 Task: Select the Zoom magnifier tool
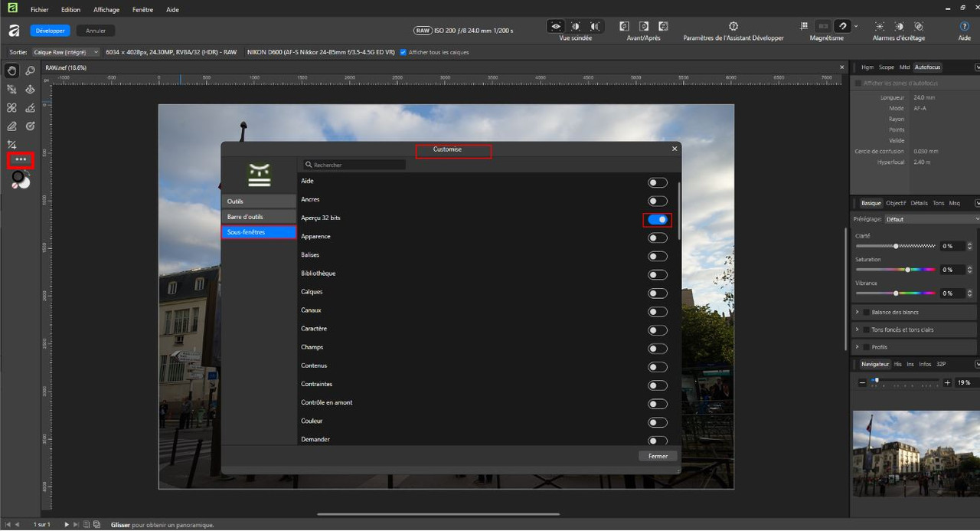31,70
